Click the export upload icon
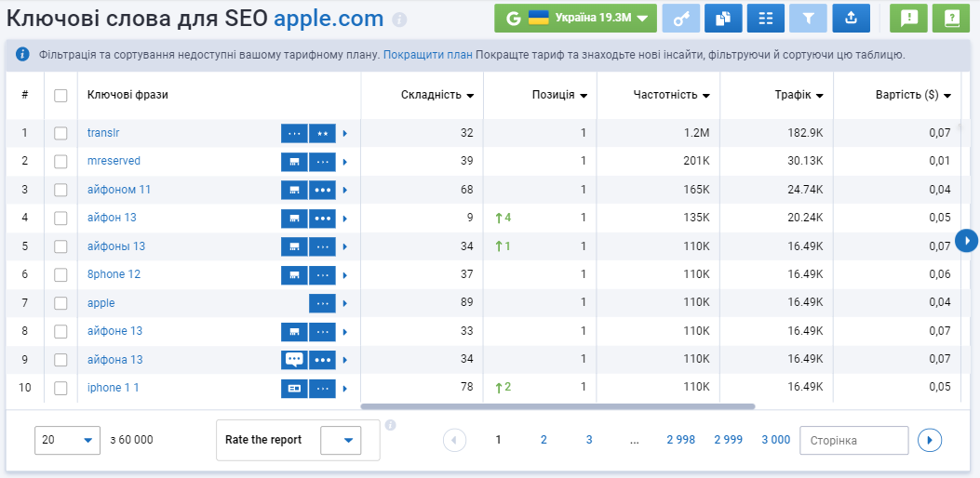The width and height of the screenshot is (980, 478). 851,18
